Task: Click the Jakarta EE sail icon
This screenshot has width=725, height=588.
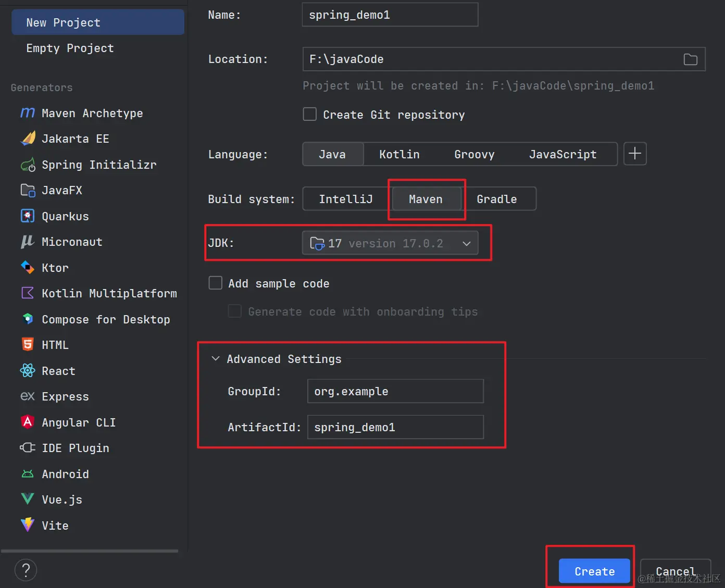Action: (x=28, y=139)
